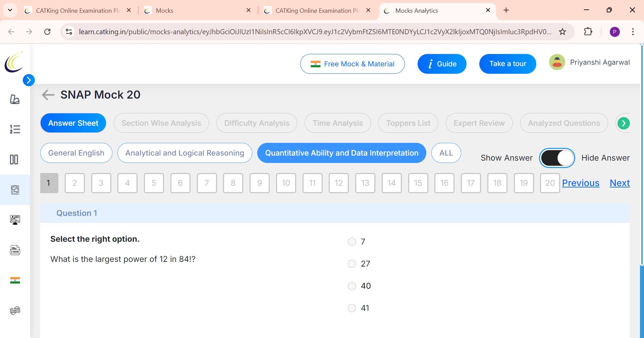Open the ticket icon in sidebar

pos(15,311)
